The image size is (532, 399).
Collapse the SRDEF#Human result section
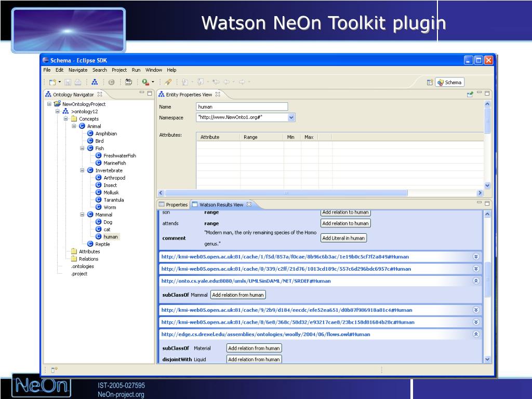[x=476, y=281]
